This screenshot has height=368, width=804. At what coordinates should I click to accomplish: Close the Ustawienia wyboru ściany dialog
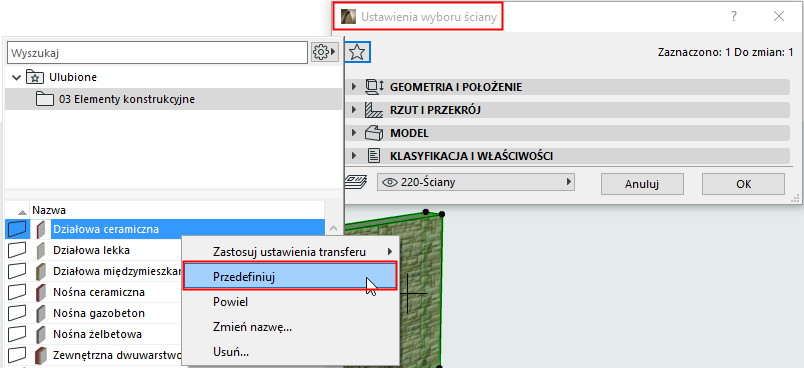point(779,16)
